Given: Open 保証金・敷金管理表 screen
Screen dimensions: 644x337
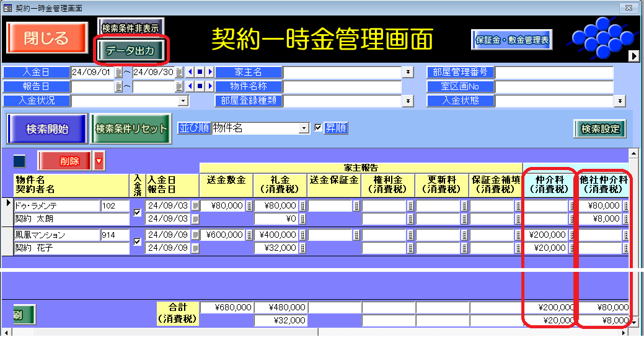Looking at the screenshot, I should [511, 39].
